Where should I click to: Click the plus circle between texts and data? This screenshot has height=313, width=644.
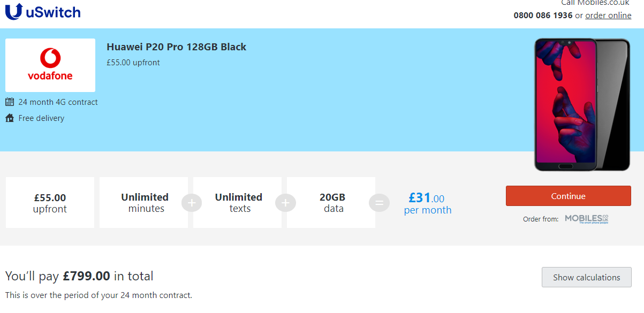[285, 203]
